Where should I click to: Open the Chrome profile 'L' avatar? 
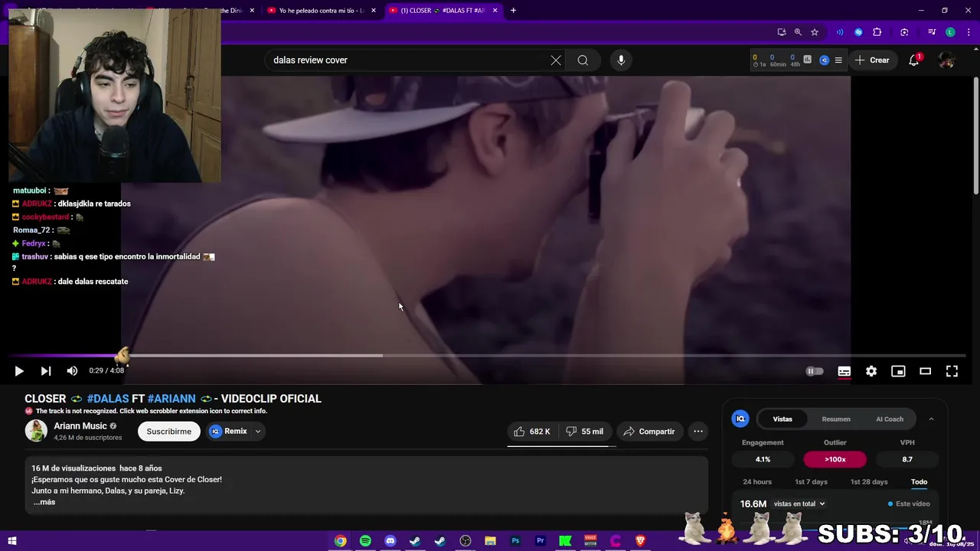(x=950, y=32)
